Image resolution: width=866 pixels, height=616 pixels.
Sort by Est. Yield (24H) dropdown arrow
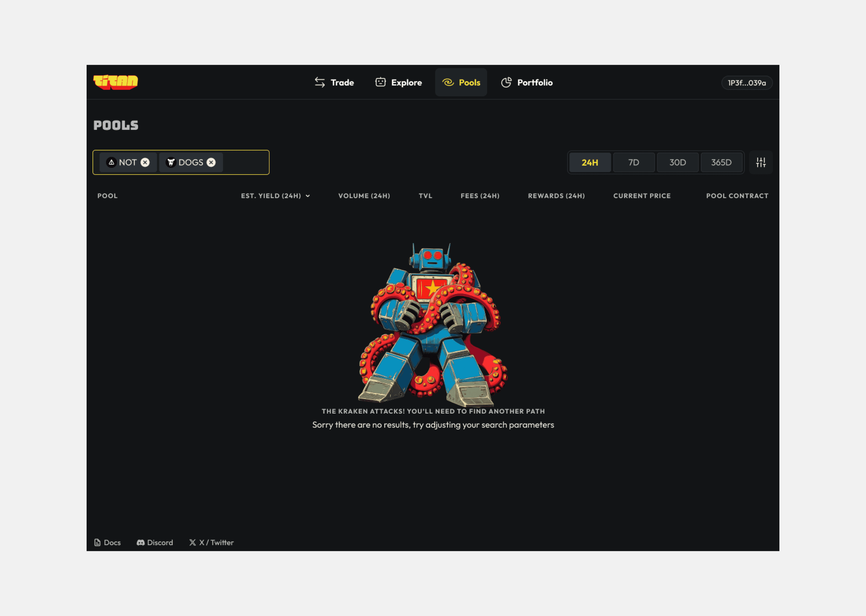[x=308, y=196]
